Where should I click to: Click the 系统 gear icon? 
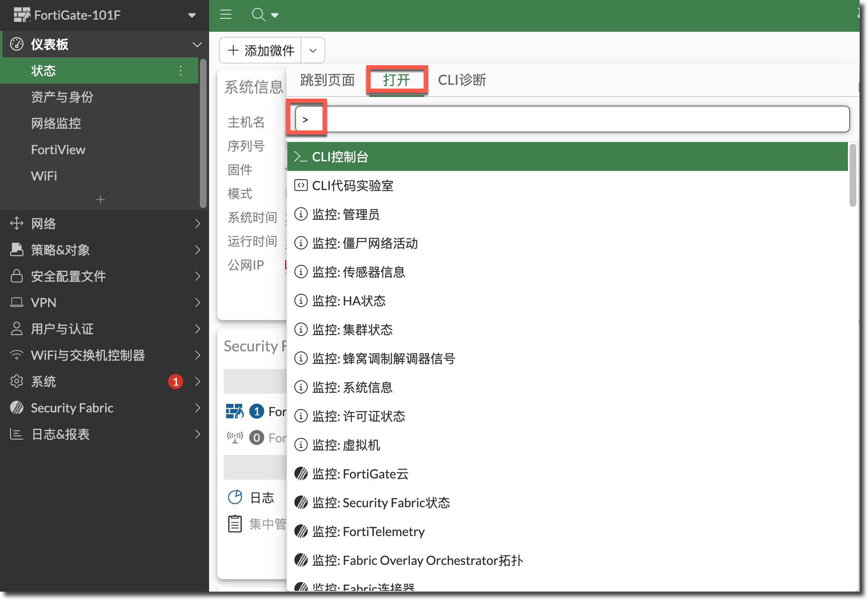[17, 381]
